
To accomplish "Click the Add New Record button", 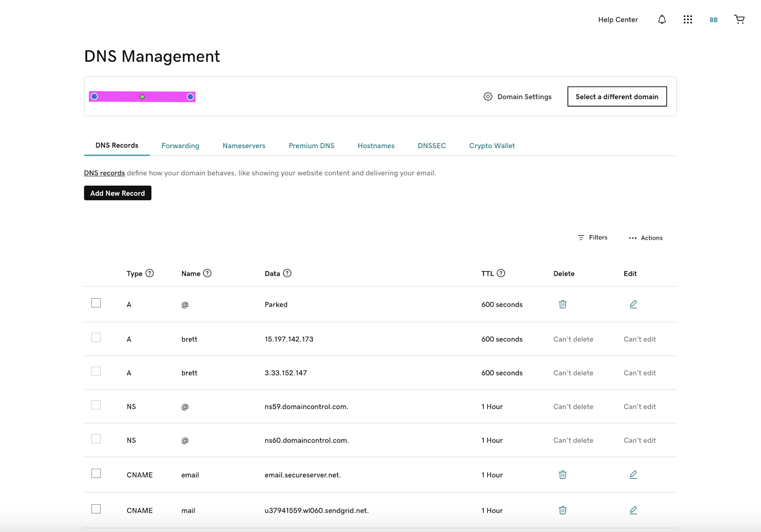I will [x=117, y=193].
